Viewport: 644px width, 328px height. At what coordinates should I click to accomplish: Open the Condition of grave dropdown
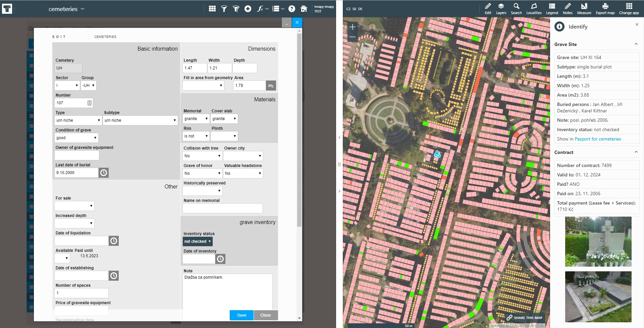pos(76,138)
